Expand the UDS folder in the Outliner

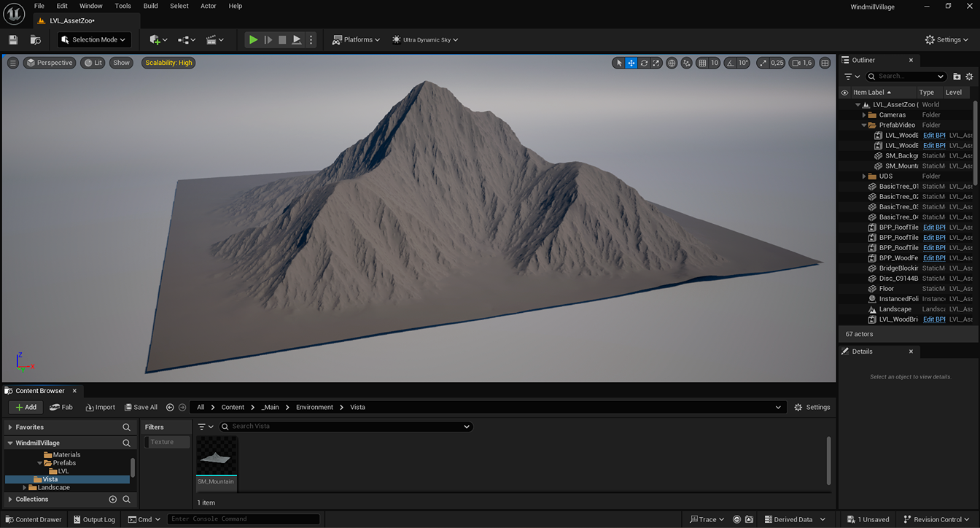[863, 176]
